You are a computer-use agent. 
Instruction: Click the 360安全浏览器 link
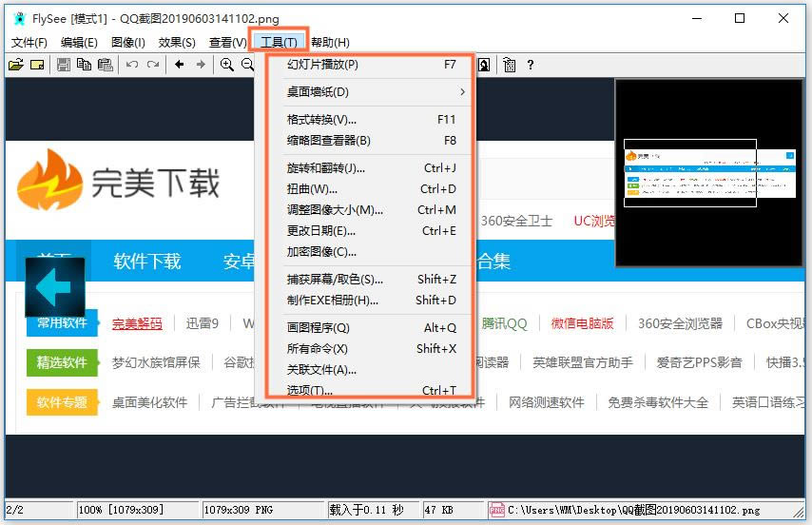click(680, 324)
